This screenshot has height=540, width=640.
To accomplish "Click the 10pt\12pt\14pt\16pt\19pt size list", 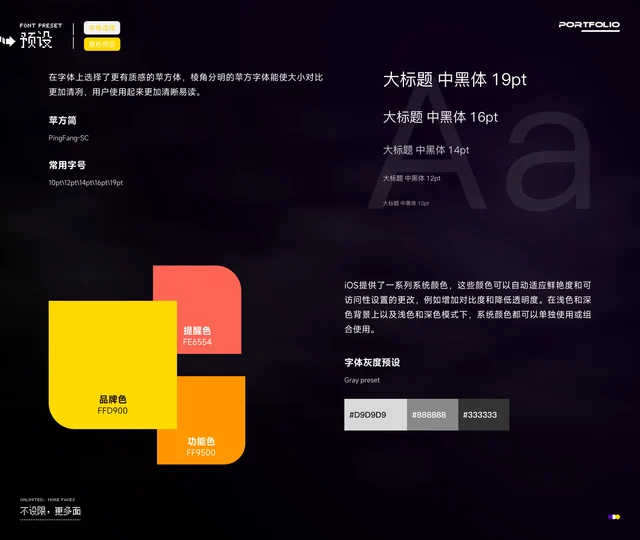I will 86,182.
